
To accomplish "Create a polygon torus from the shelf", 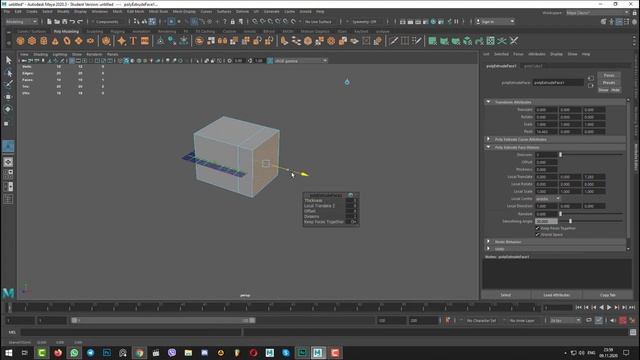I will coord(67,41).
